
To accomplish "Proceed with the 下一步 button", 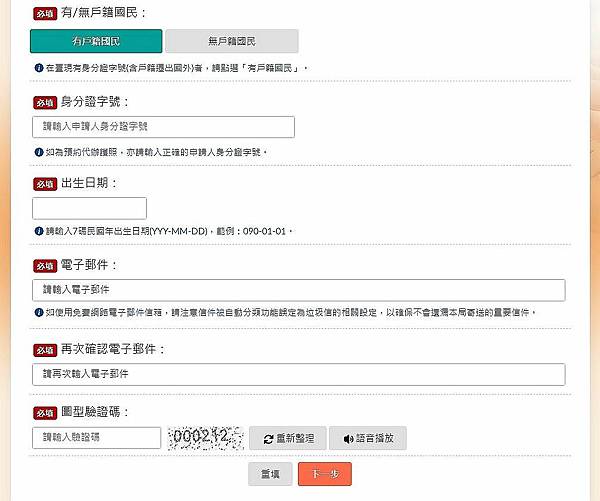I will (x=325, y=474).
